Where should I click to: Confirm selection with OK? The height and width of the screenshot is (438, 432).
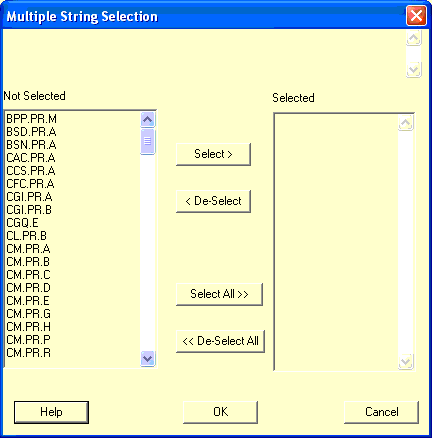[x=220, y=412]
